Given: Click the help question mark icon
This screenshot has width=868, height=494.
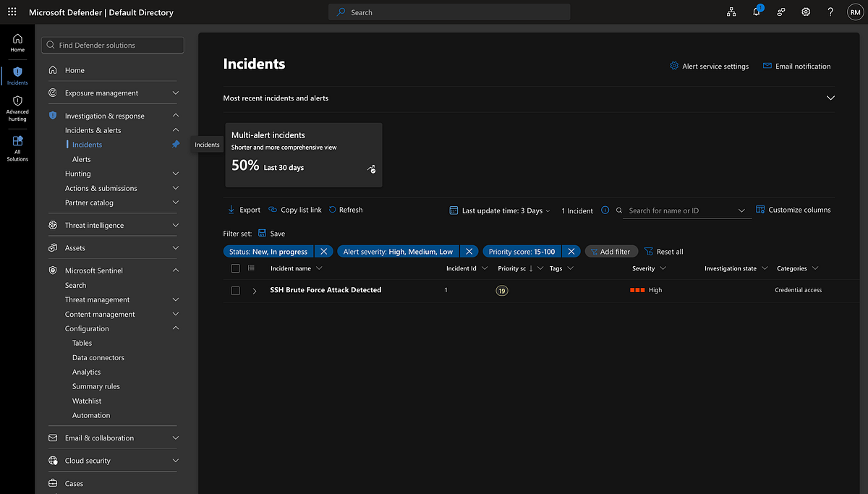Looking at the screenshot, I should (830, 12).
